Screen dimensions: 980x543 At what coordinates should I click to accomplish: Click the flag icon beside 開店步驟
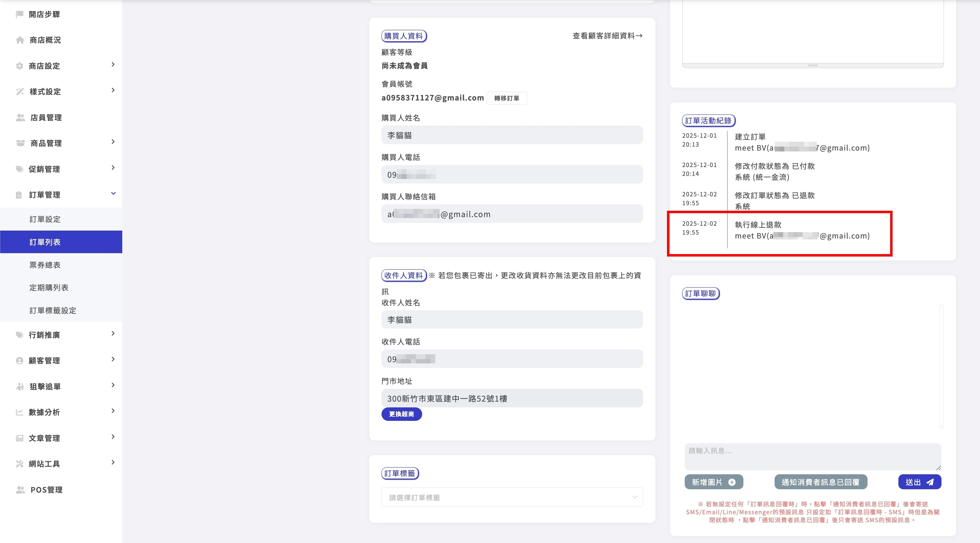click(20, 14)
